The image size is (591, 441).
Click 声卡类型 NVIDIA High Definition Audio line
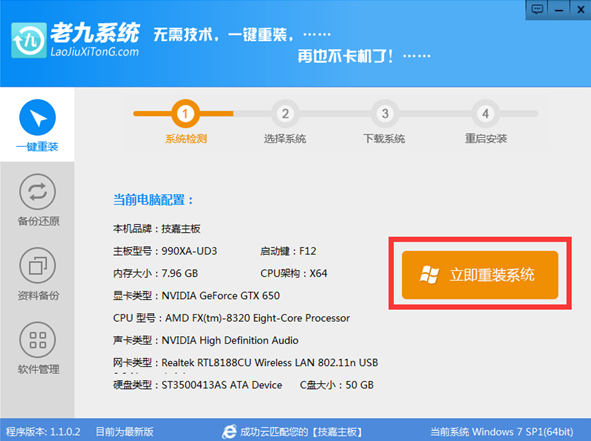tap(206, 340)
